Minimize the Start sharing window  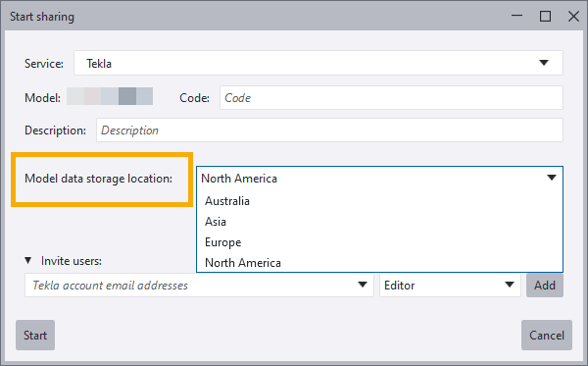coord(516,16)
